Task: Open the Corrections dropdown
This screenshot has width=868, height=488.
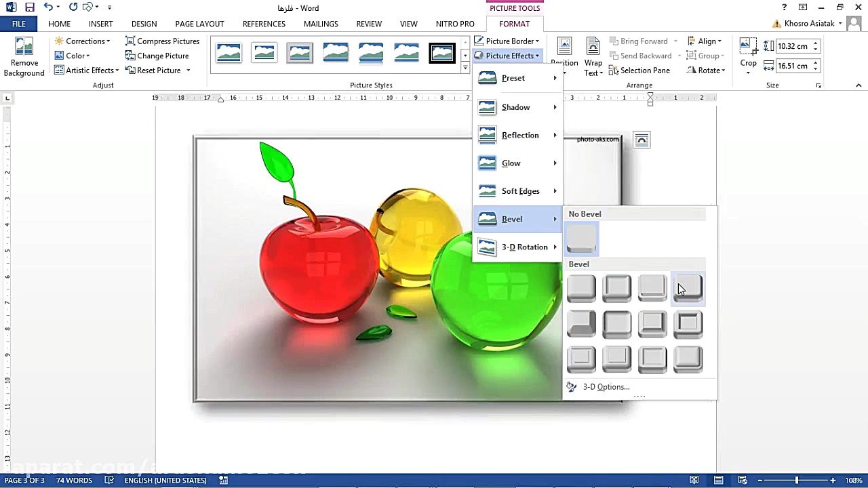Action: pyautogui.click(x=82, y=41)
